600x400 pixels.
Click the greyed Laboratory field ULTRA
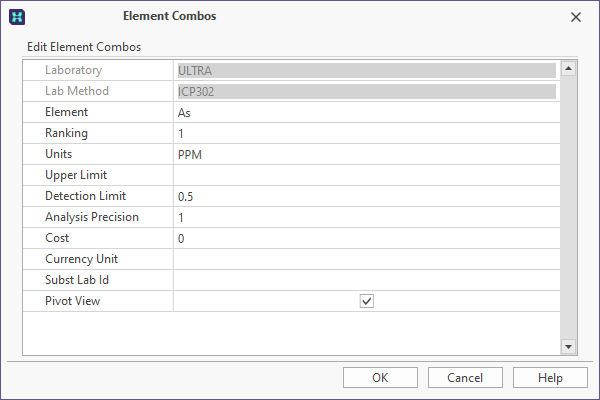click(367, 70)
